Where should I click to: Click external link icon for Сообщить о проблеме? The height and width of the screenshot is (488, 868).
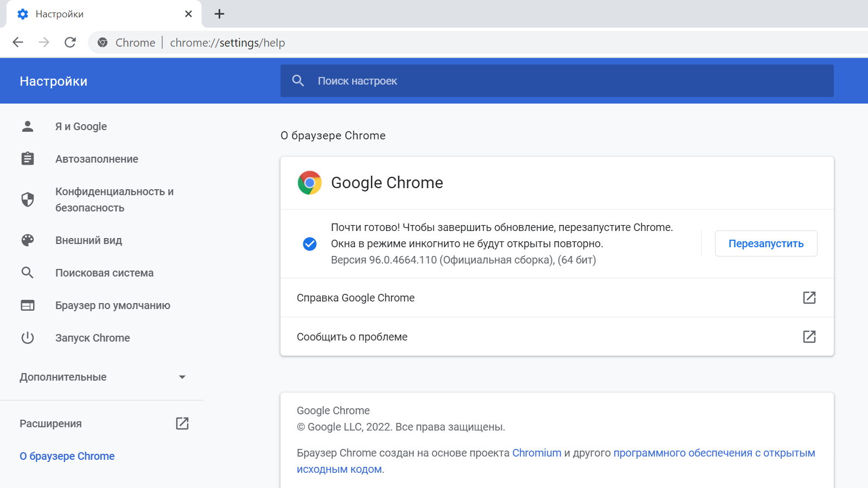pos(809,337)
